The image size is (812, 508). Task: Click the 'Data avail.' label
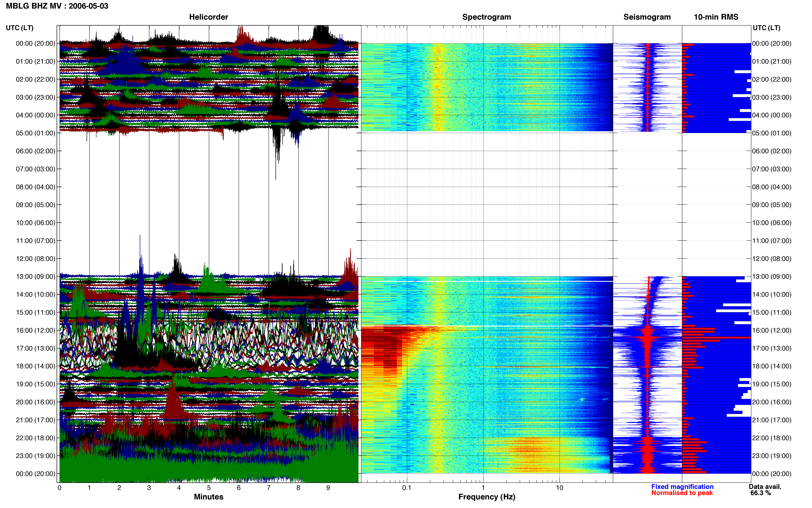pyautogui.click(x=765, y=486)
